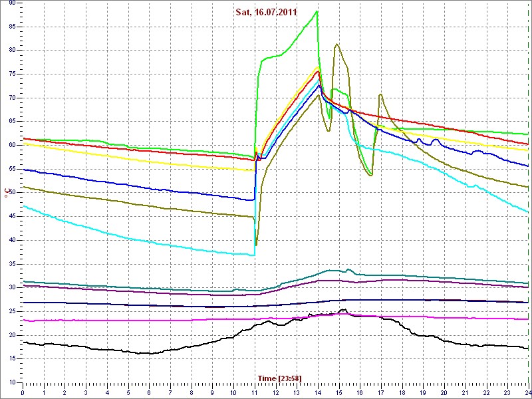Pick hour label 17 on time axis
The image size is (532, 399).
pyautogui.click(x=381, y=392)
